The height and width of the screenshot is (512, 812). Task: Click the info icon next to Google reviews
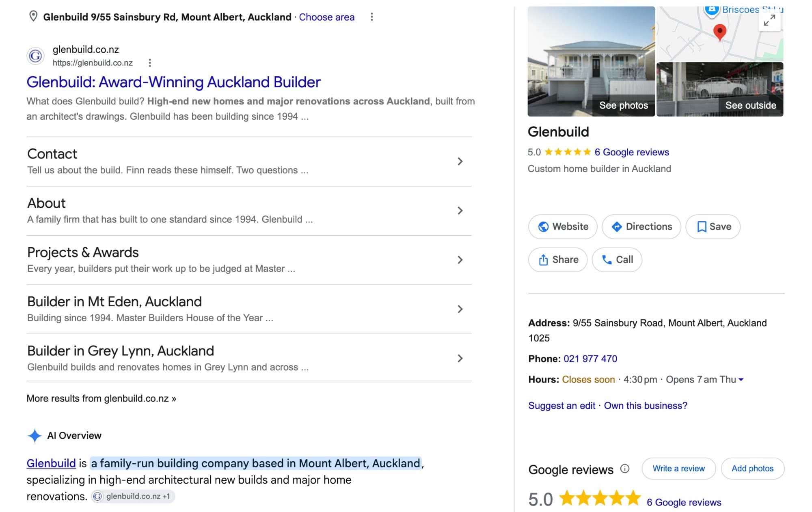(625, 469)
